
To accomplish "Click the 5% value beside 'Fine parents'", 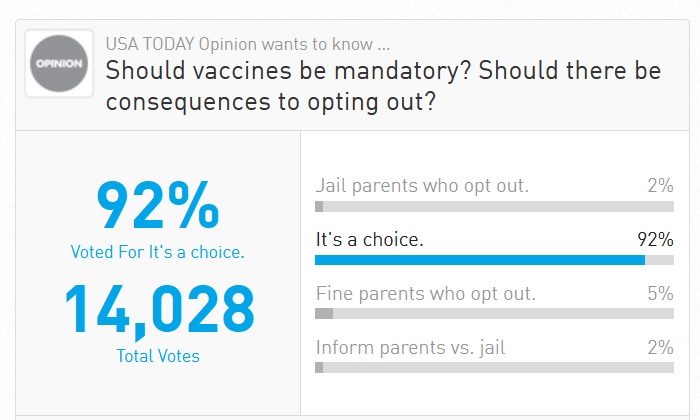I will pyautogui.click(x=660, y=294).
